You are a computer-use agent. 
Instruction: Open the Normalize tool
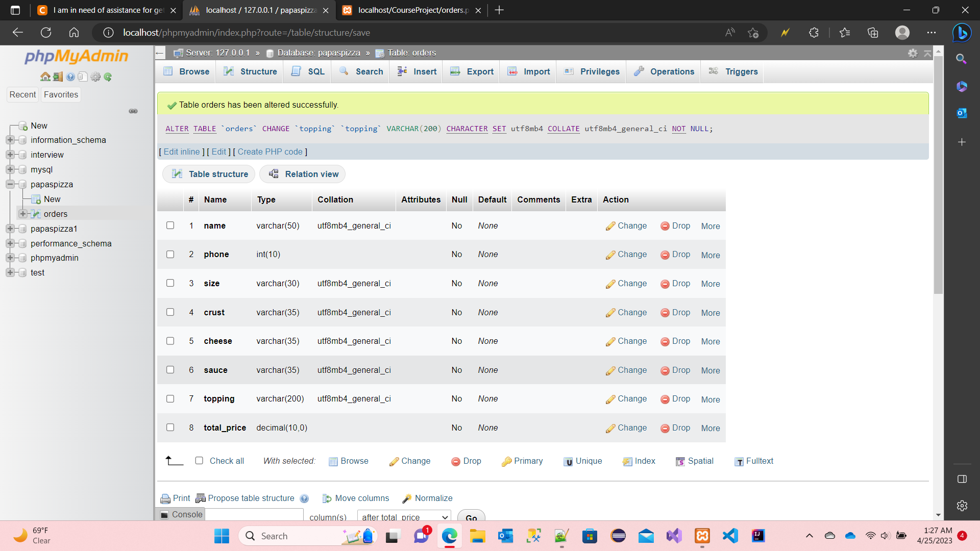click(x=433, y=498)
